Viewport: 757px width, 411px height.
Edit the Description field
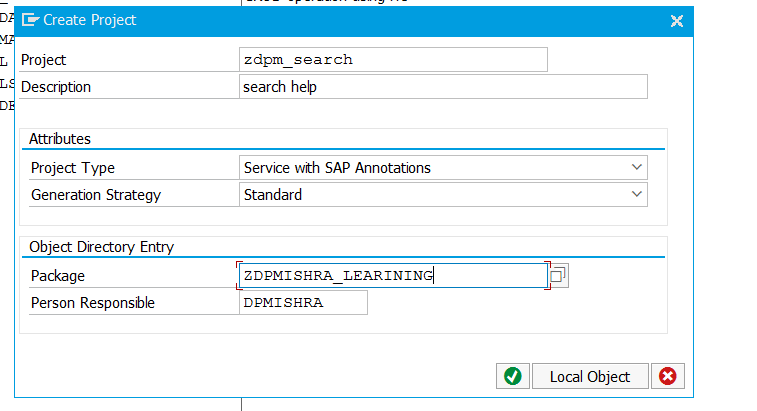coord(443,86)
